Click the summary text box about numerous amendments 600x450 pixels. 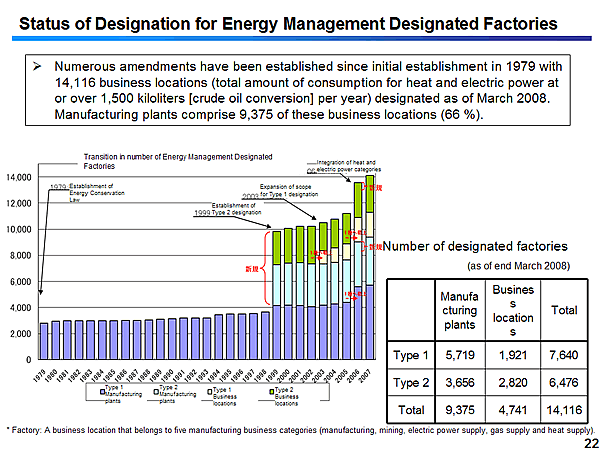point(298,90)
